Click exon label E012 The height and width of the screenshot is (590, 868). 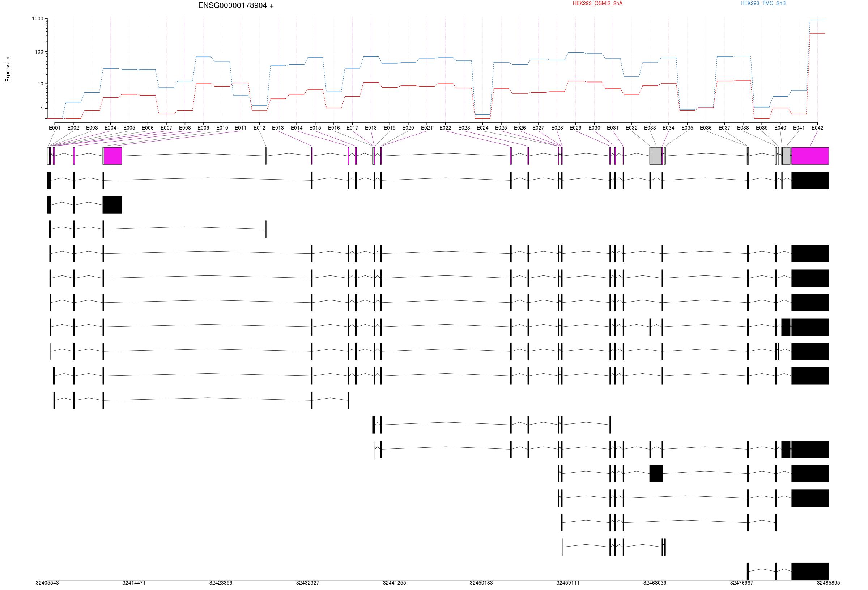[x=259, y=128]
